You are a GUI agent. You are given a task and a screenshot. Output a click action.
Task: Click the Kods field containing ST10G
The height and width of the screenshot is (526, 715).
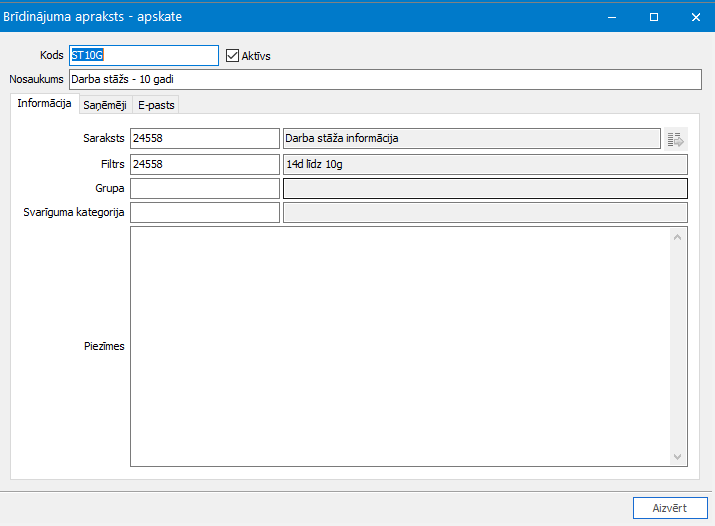tap(143, 56)
